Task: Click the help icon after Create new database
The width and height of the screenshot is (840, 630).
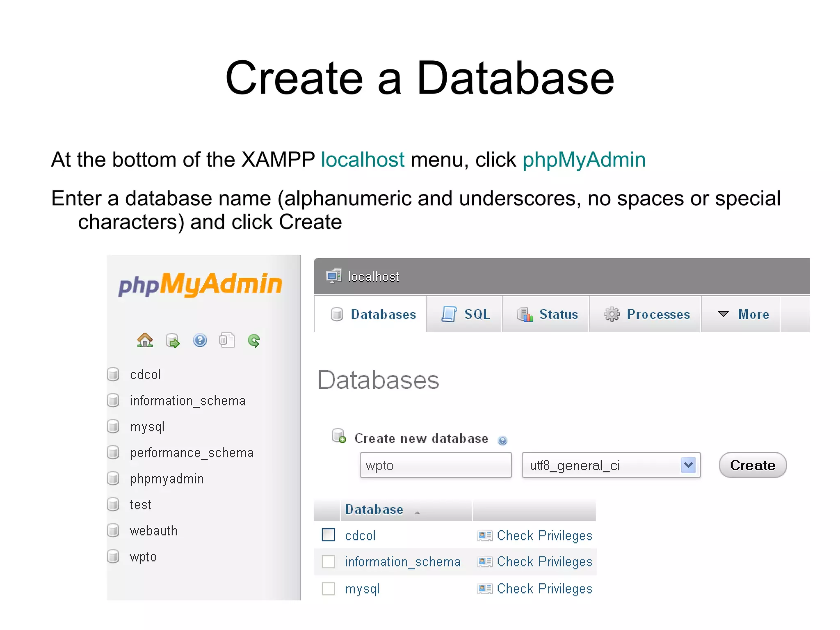Action: (502, 441)
